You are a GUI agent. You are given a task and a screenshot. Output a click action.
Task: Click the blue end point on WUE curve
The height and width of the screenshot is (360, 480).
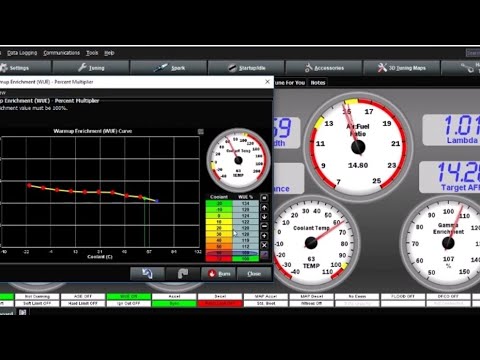coord(157,201)
